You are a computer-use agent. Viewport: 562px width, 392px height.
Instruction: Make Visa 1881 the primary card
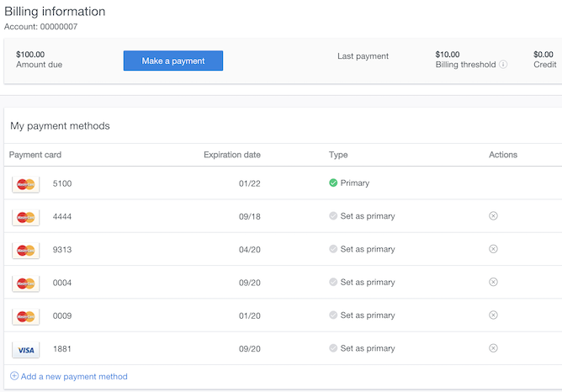tap(367, 348)
